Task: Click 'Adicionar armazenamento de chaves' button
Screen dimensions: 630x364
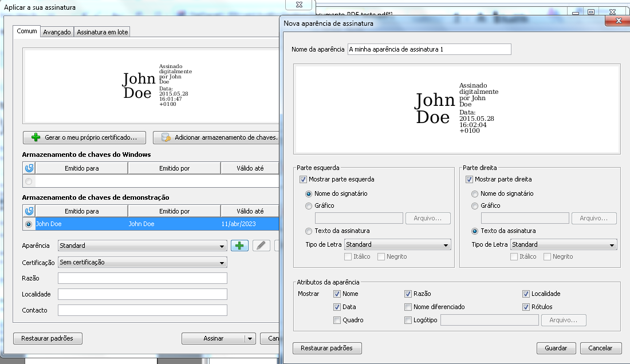Action: (216, 137)
